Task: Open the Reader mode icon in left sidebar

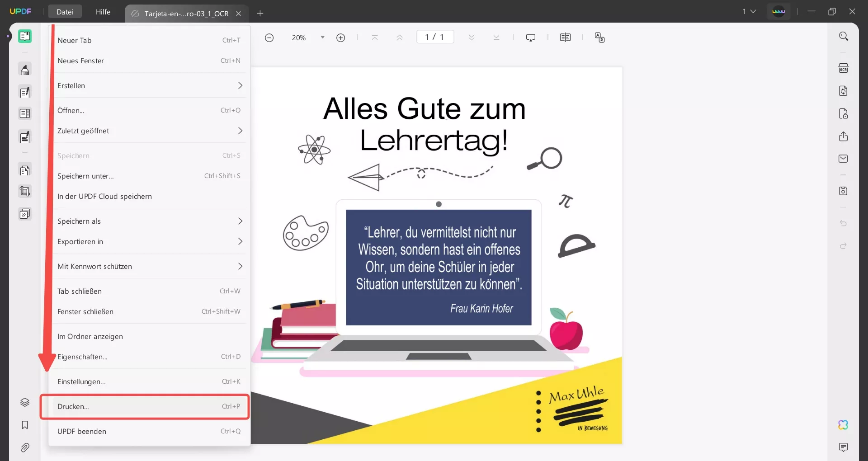Action: 25,36
